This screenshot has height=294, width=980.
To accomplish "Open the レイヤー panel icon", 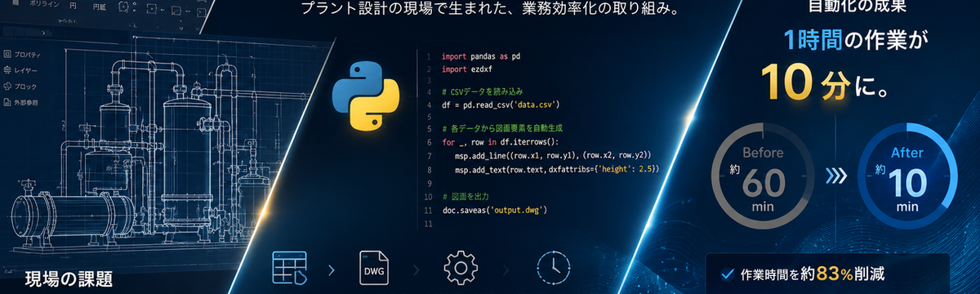I will (7, 70).
